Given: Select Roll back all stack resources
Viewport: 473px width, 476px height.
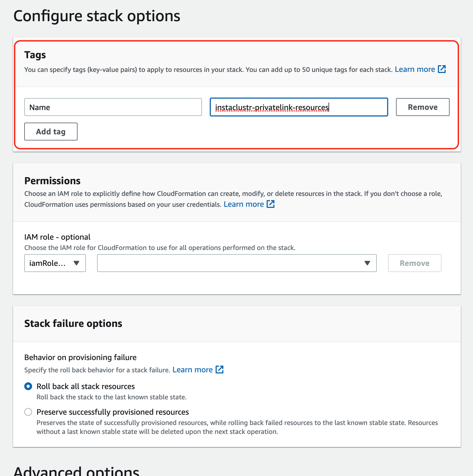Looking at the screenshot, I should coord(28,386).
